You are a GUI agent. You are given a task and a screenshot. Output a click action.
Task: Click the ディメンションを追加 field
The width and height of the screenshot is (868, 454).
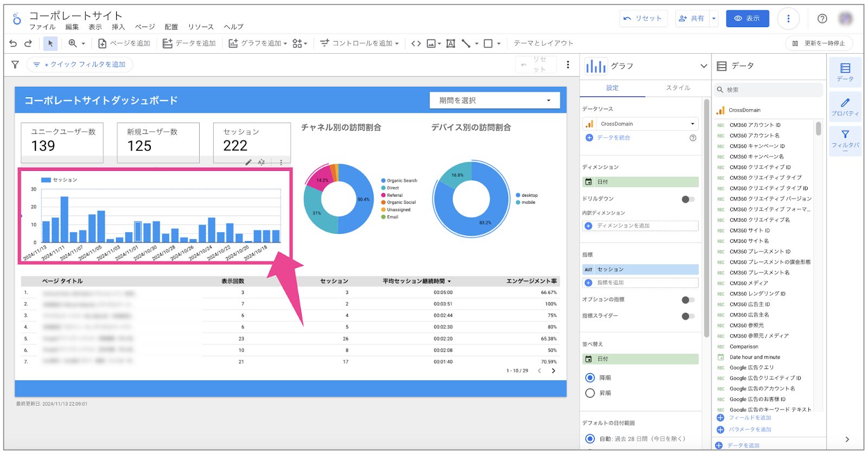click(641, 226)
